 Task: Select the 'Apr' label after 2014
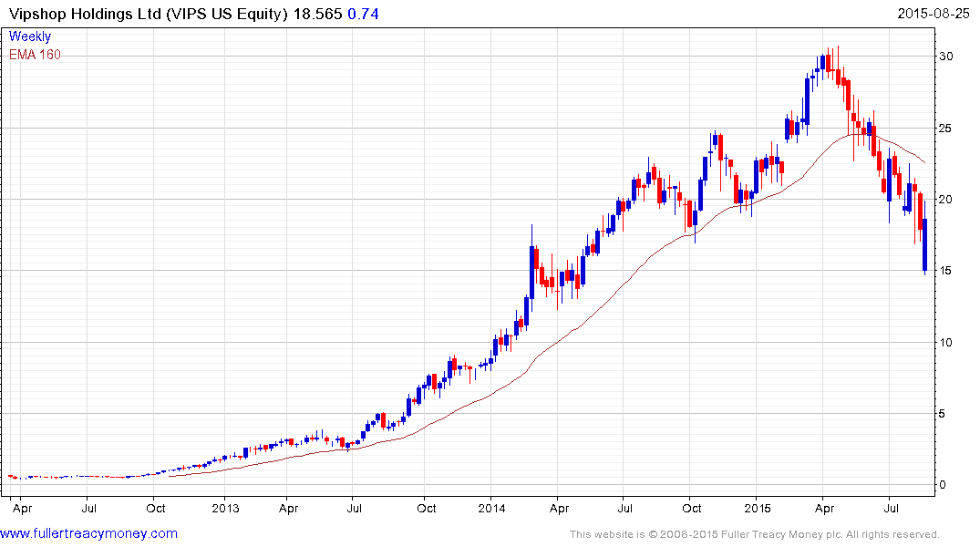559,509
